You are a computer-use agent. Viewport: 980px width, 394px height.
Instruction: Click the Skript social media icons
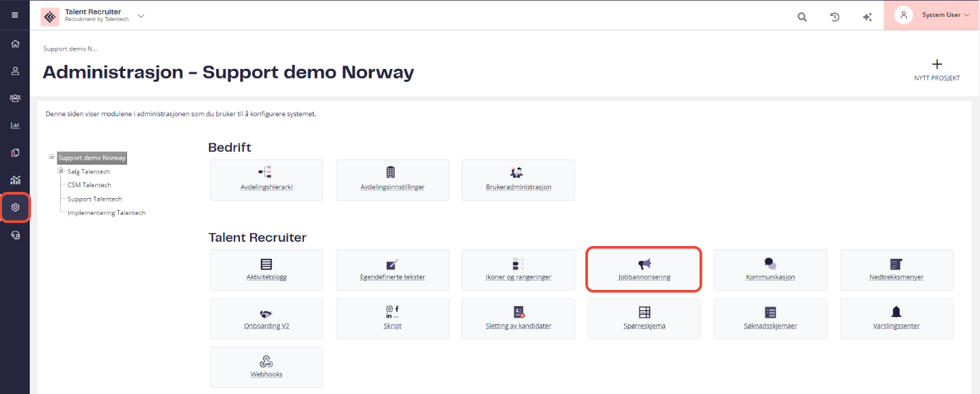(x=392, y=312)
